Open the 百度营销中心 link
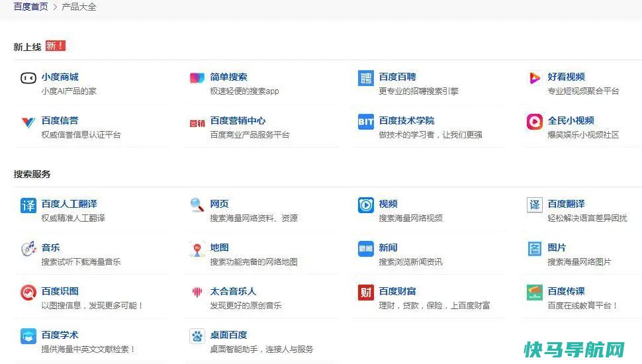This screenshot has height=364, width=642. pyautogui.click(x=238, y=121)
